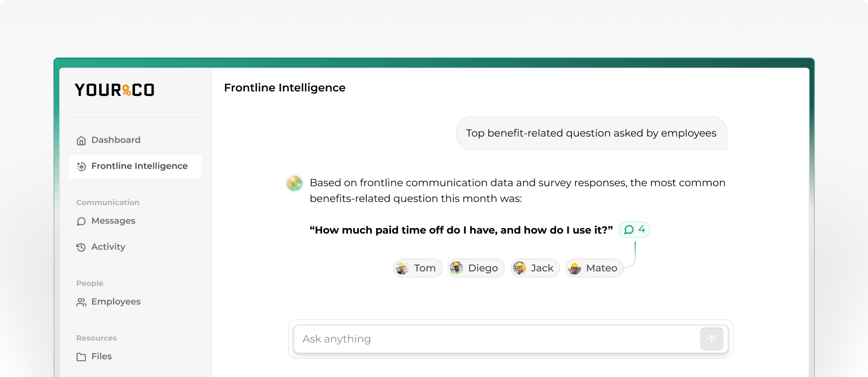Select Jack's employee chip

coord(535,268)
